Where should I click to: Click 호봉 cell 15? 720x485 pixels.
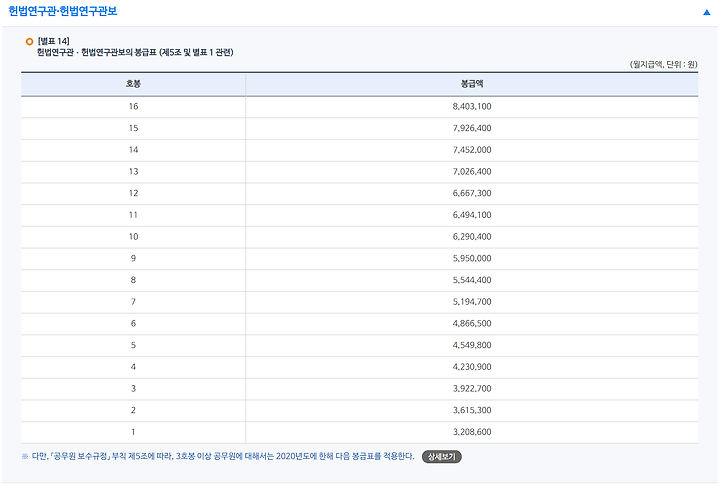tap(133, 128)
